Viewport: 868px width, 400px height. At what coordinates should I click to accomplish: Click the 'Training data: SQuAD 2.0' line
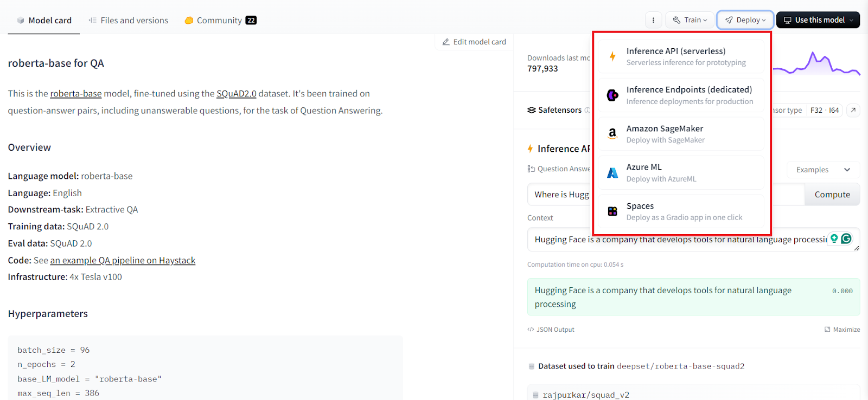[58, 227]
